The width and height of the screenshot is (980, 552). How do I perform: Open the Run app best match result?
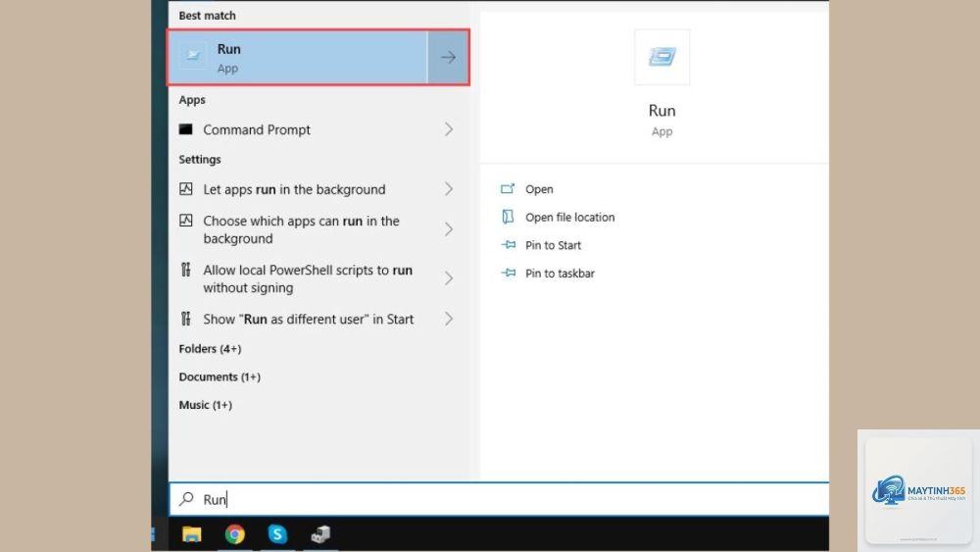pyautogui.click(x=298, y=58)
